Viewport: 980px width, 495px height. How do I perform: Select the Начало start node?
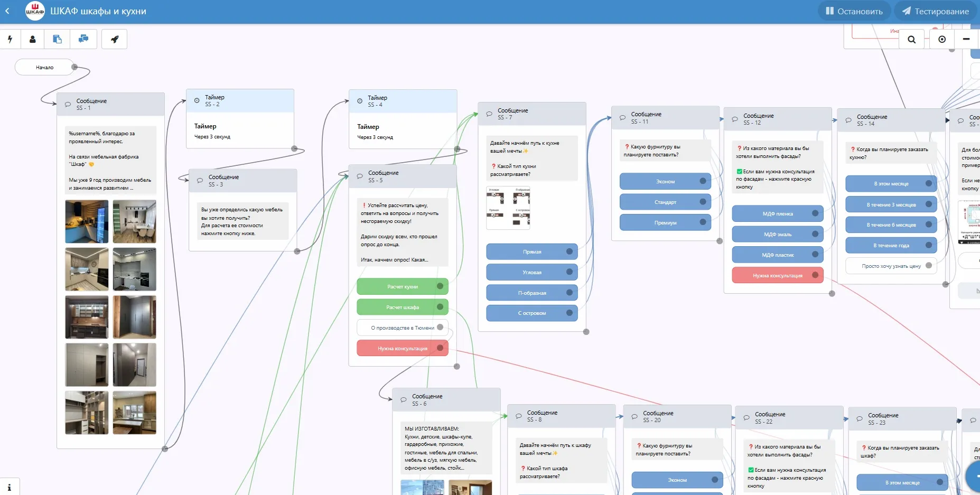point(44,67)
